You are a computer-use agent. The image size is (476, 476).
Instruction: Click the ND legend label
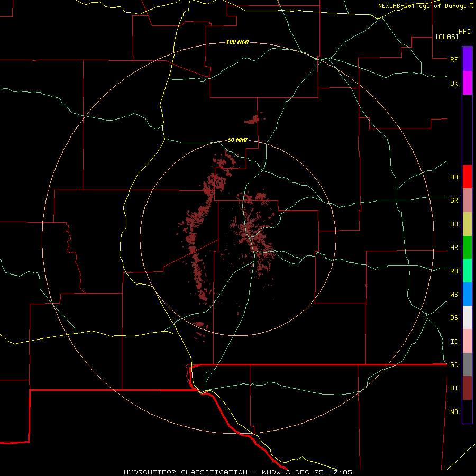[x=454, y=411]
